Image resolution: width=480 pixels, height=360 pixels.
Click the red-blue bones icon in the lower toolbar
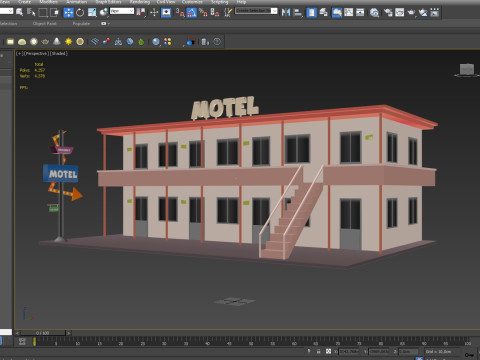[106, 42]
